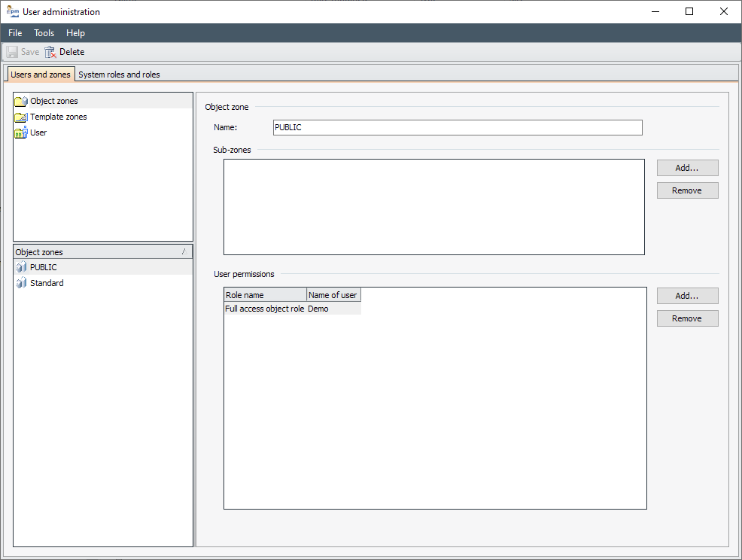Viewport: 742px width, 560px height.
Task: Click the Delete trash icon
Action: (x=50, y=52)
